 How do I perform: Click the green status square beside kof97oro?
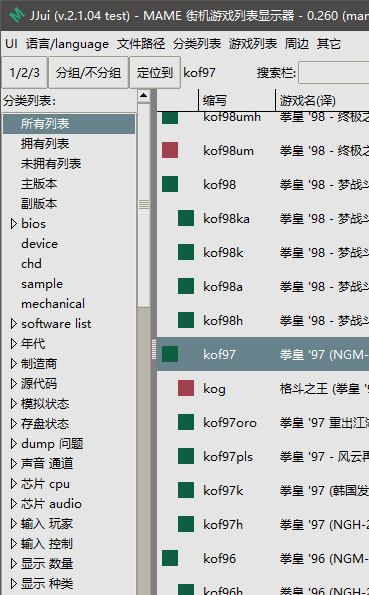pos(186,422)
